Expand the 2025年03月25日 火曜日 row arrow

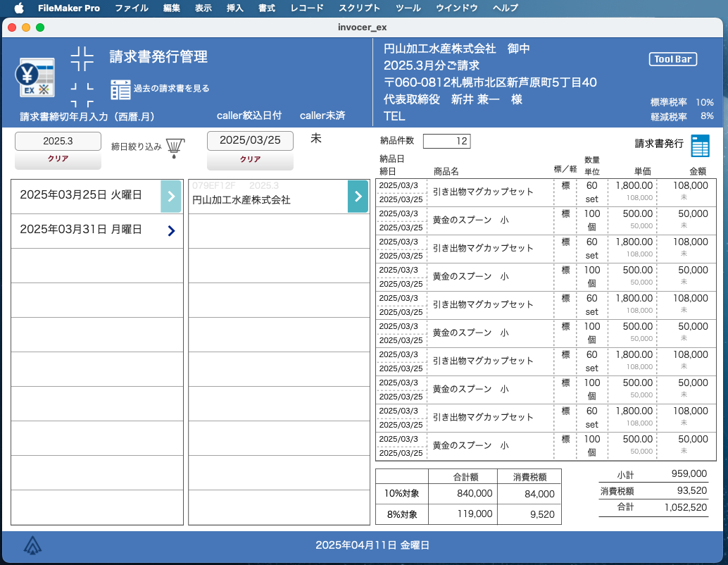click(x=171, y=196)
